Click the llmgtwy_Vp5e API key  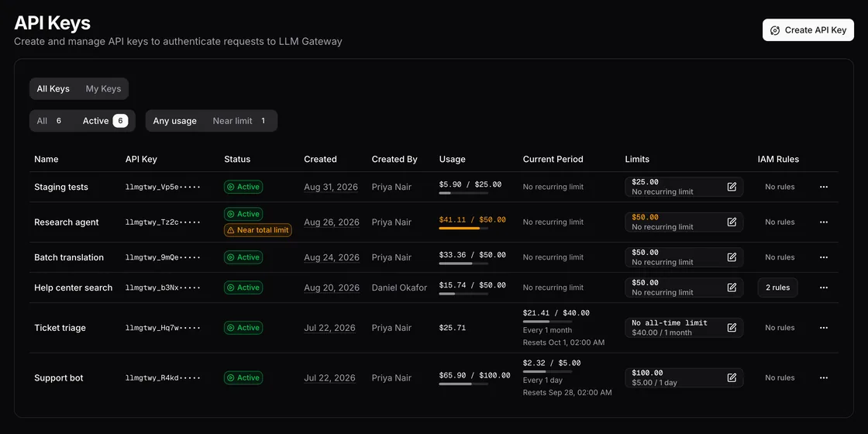[163, 187]
